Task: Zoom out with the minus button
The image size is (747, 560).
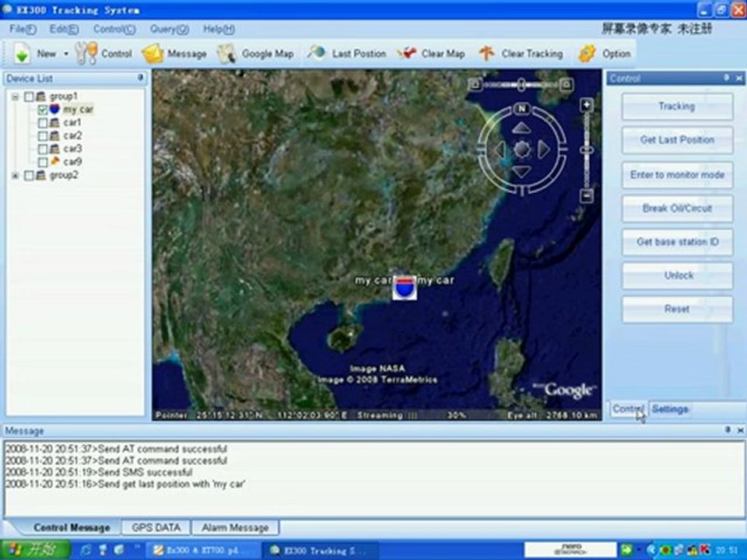Action: click(x=587, y=195)
